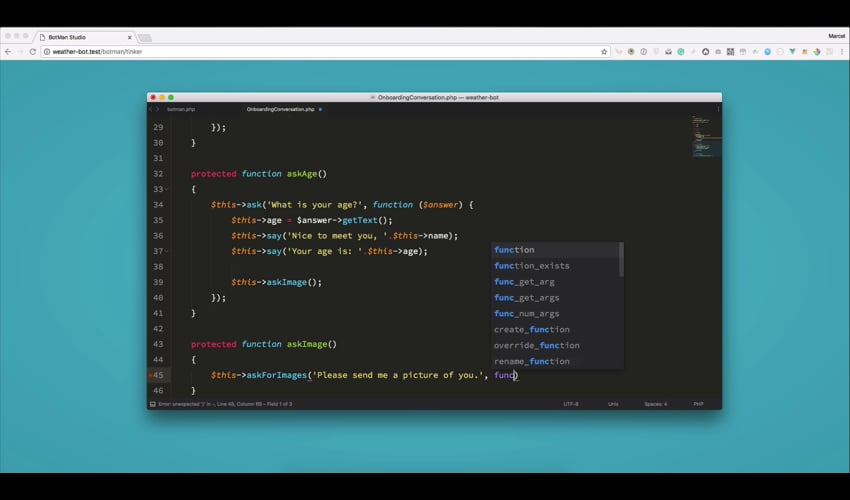Open the Unix line endings selector
This screenshot has width=850, height=500.
(x=613, y=404)
